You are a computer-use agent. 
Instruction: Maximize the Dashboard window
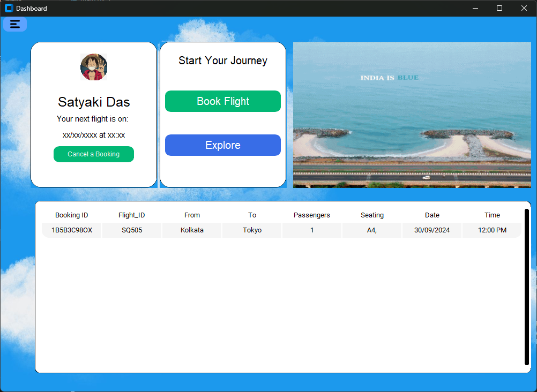(x=499, y=8)
